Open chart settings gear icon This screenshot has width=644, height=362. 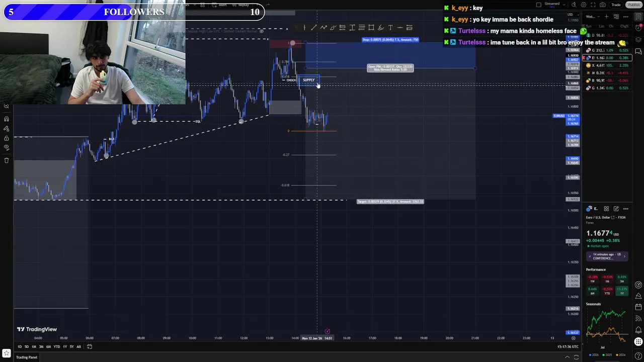[x=584, y=5]
